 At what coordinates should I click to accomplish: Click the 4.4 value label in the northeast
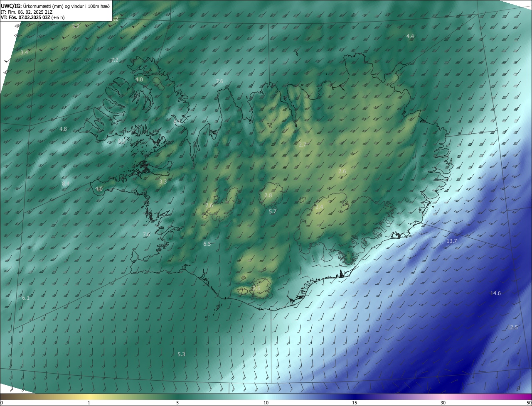410,37
